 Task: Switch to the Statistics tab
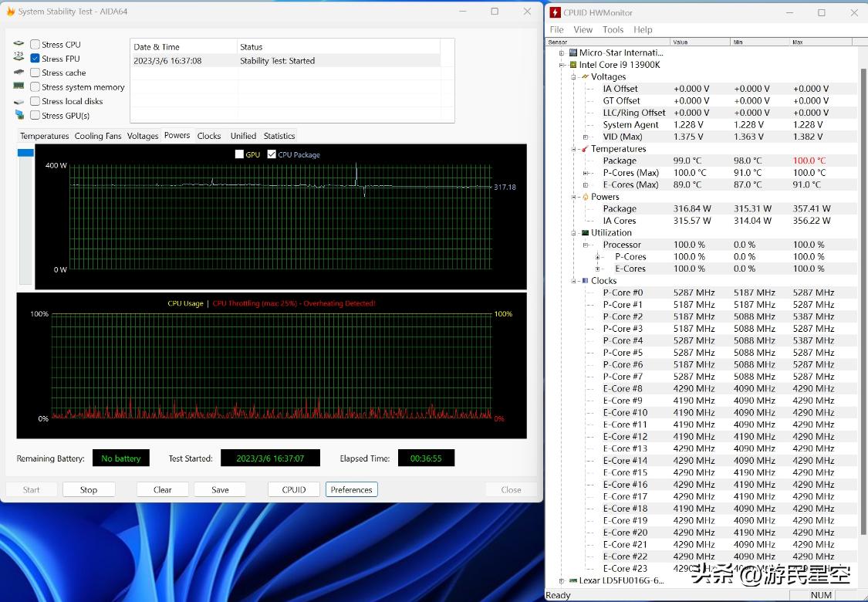click(279, 136)
